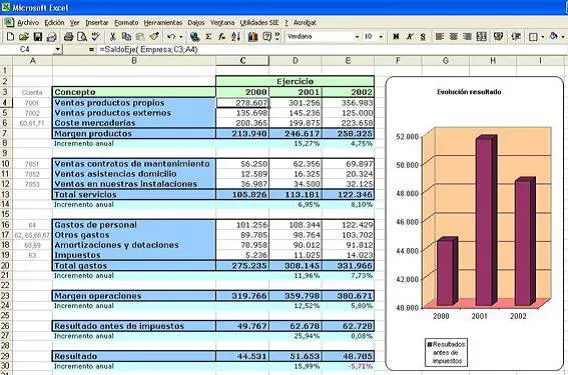Apply borders with the Borders icon

pyautogui.click(x=533, y=37)
